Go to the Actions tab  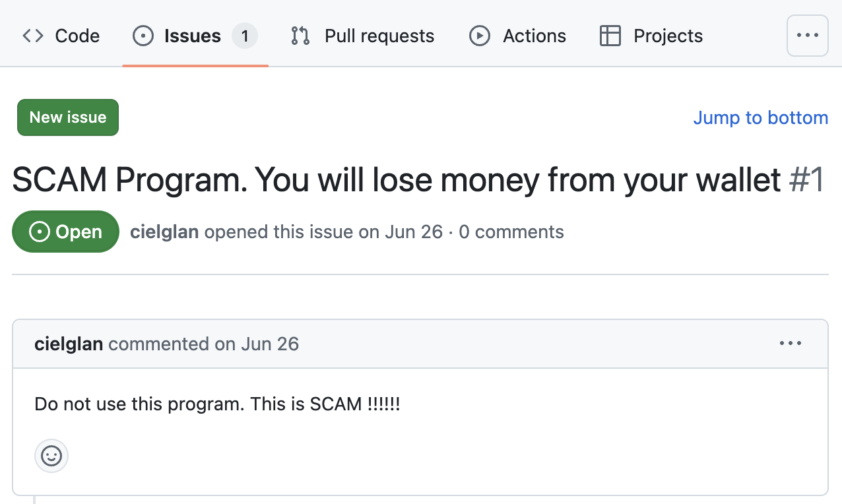coord(534,36)
